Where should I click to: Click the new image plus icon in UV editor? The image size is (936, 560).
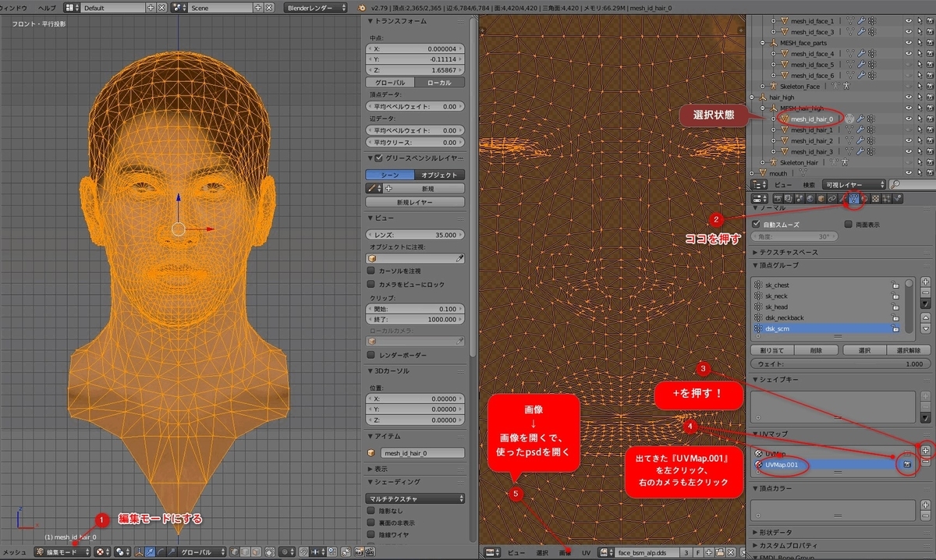pyautogui.click(x=708, y=552)
